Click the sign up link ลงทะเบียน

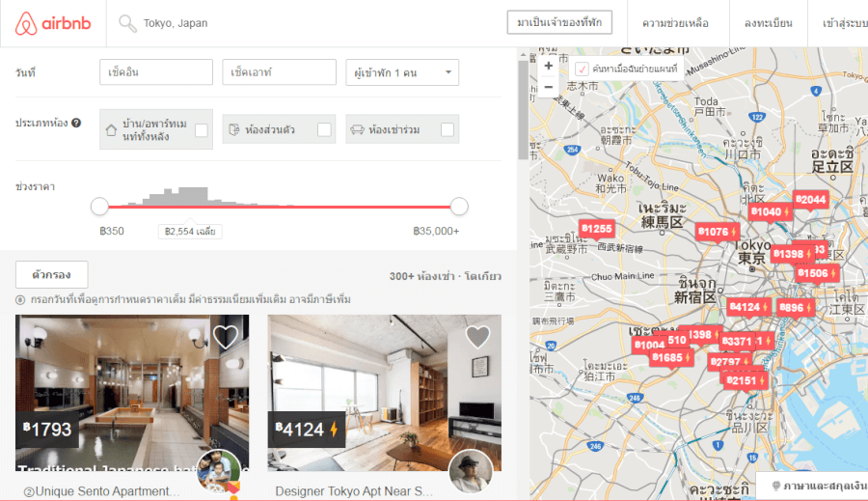coord(769,23)
